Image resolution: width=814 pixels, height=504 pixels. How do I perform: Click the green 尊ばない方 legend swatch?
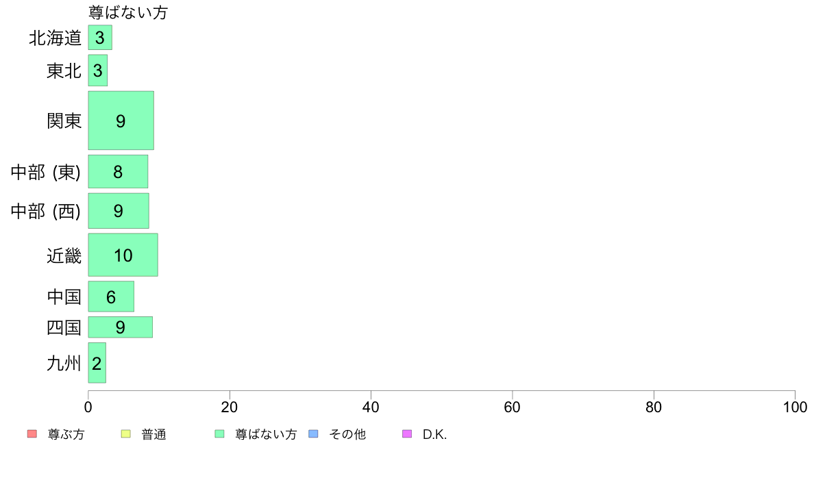point(219,434)
